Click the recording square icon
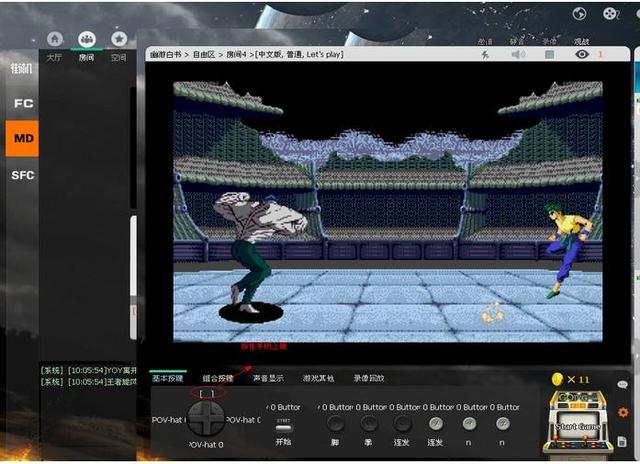This screenshot has width=640, height=464. pos(550,54)
